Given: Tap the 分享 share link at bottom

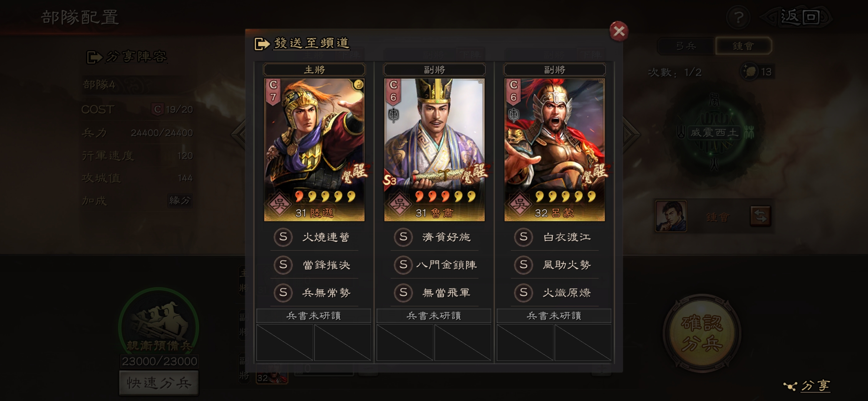Looking at the screenshot, I should pyautogui.click(x=807, y=386).
